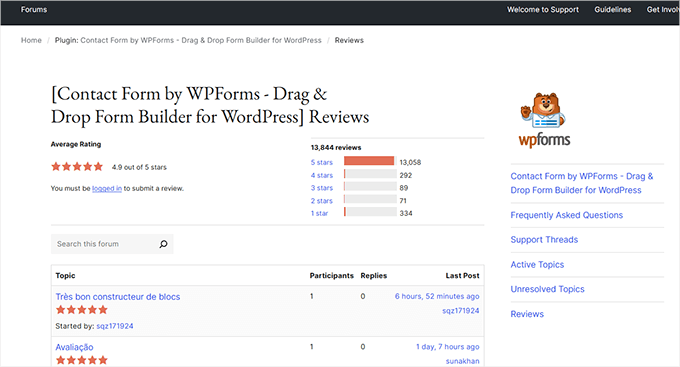Open Frequently Asked Questions sidebar link
Screen dimensions: 680x367
click(566, 215)
